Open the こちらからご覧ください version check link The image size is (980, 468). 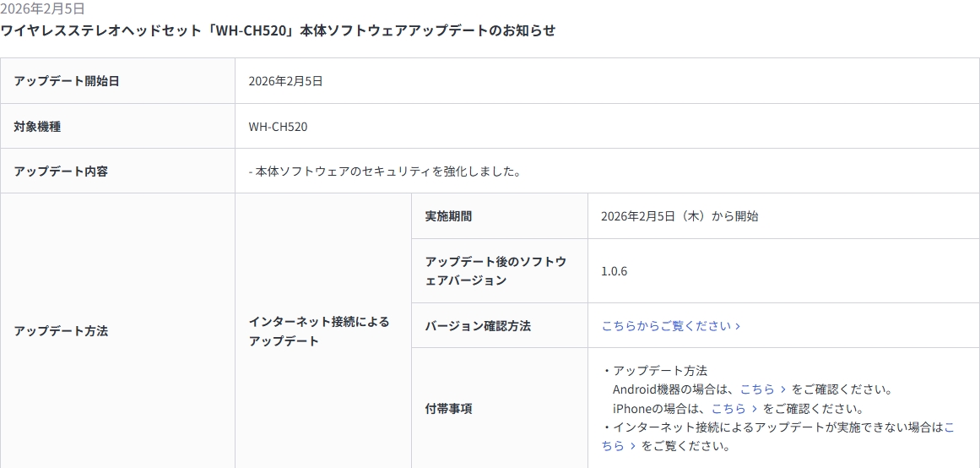click(x=666, y=326)
